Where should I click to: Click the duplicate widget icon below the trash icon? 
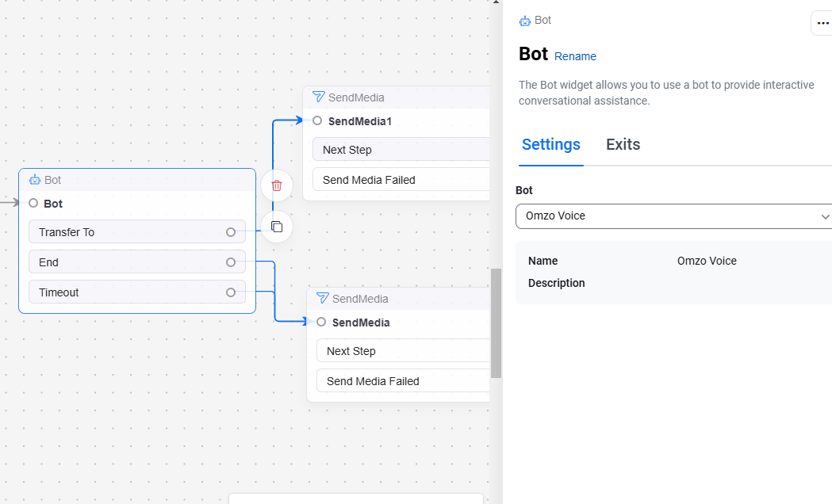[276, 227]
